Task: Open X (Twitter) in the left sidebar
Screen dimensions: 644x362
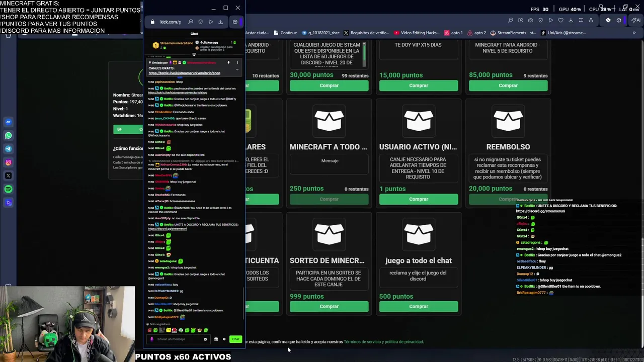Action: pyautogui.click(x=8, y=175)
